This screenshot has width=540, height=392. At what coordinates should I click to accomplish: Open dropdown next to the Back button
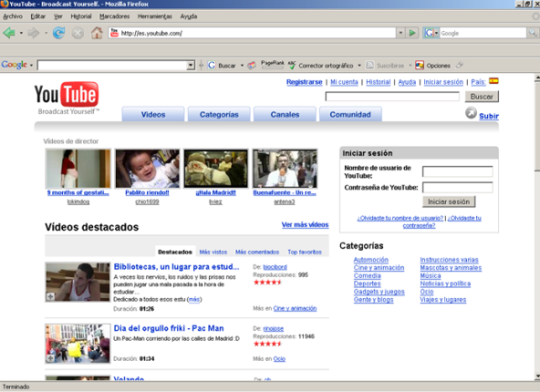(x=21, y=34)
